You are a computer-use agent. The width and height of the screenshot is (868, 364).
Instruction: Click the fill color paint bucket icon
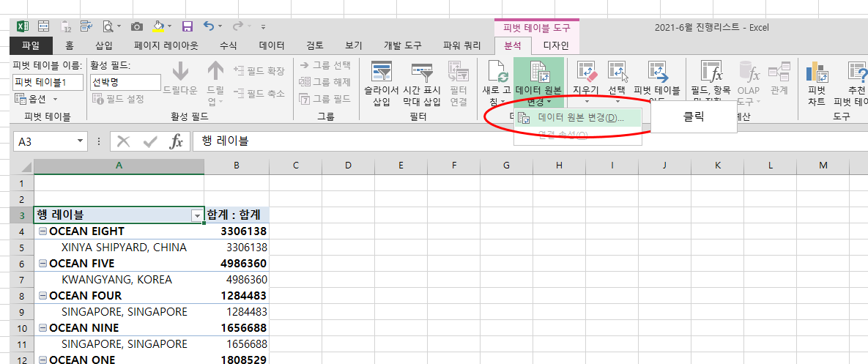pyautogui.click(x=159, y=26)
